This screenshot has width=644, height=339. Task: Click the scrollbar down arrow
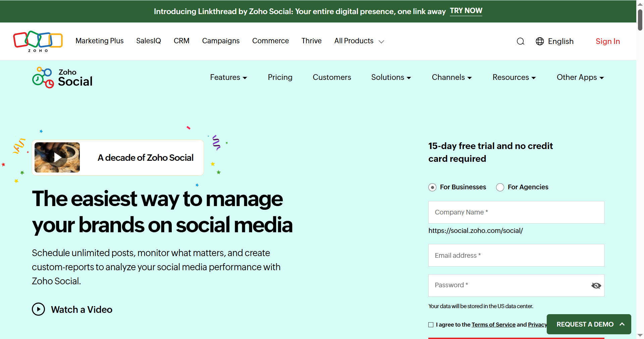[x=640, y=335]
